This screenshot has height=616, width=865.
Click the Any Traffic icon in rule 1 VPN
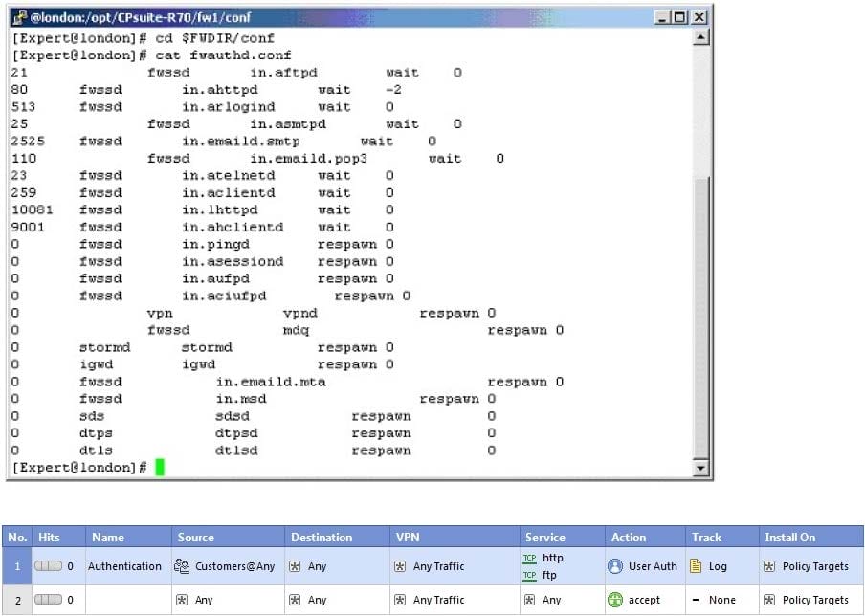click(x=400, y=566)
